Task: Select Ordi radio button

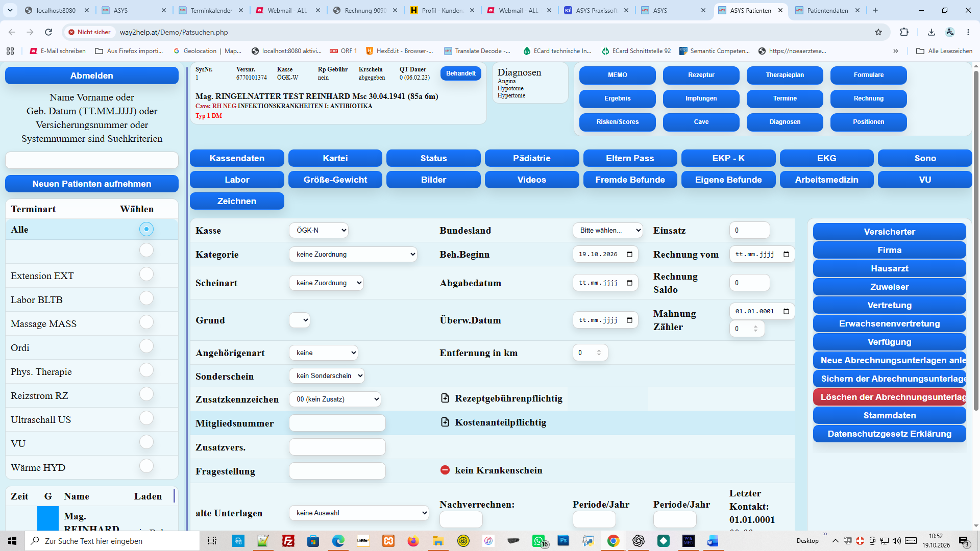Action: click(146, 346)
